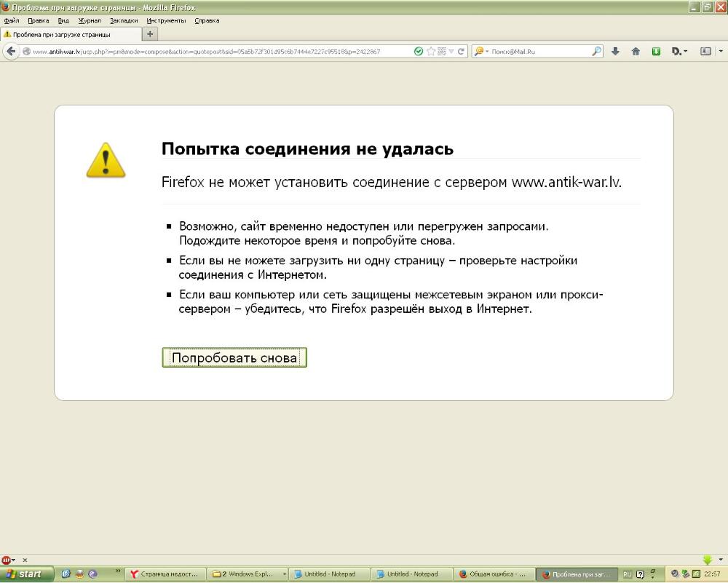
Task: Close the addon bar with X
Action: pyautogui.click(x=25, y=560)
